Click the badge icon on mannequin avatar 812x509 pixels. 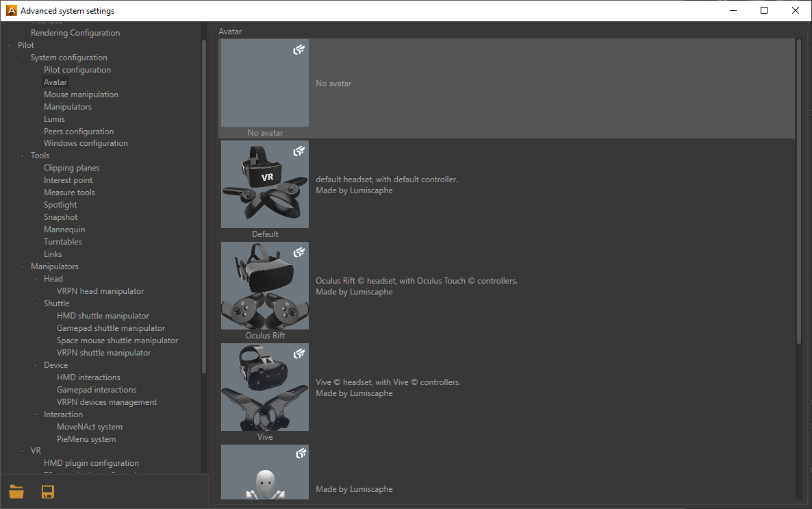[x=299, y=454]
